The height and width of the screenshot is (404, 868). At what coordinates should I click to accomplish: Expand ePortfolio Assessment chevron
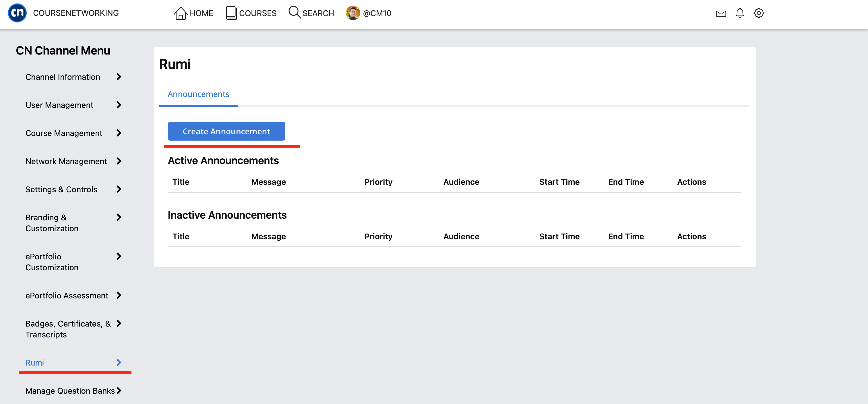click(119, 295)
